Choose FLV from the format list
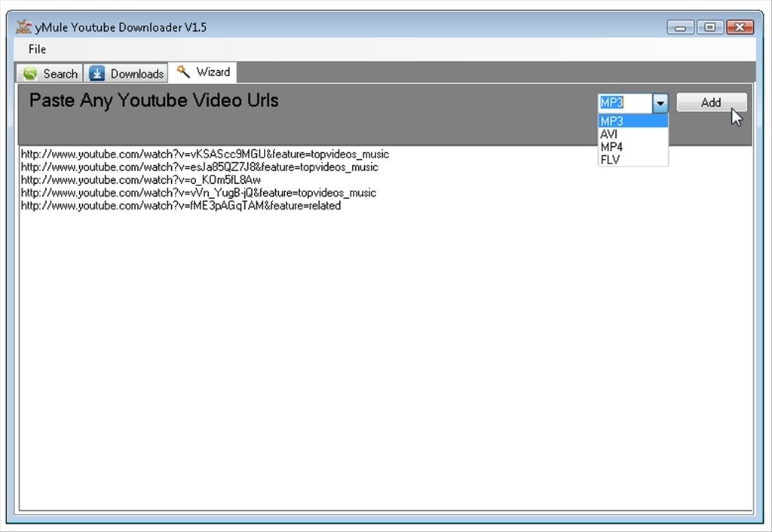The image size is (772, 532). (x=633, y=160)
